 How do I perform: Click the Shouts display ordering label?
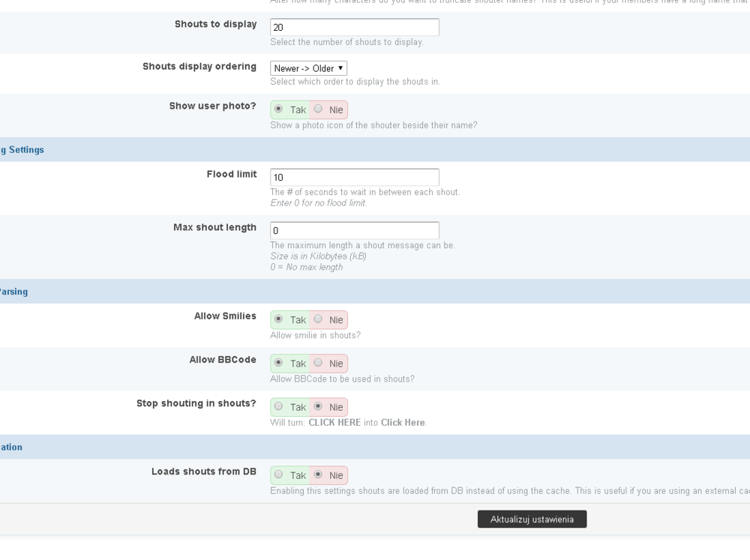point(199,67)
